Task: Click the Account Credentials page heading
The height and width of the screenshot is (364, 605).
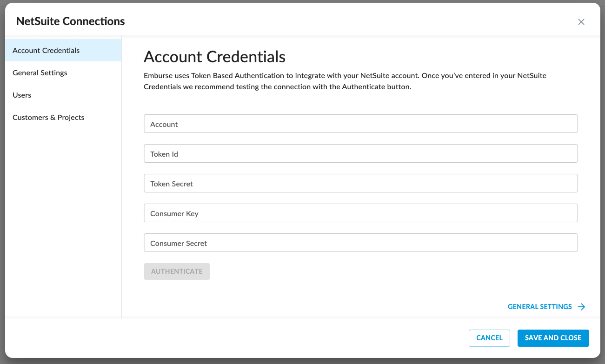Action: click(214, 57)
